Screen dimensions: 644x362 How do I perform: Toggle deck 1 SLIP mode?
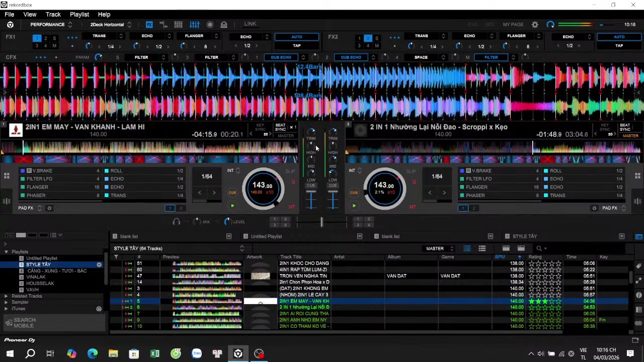pyautogui.click(x=290, y=171)
